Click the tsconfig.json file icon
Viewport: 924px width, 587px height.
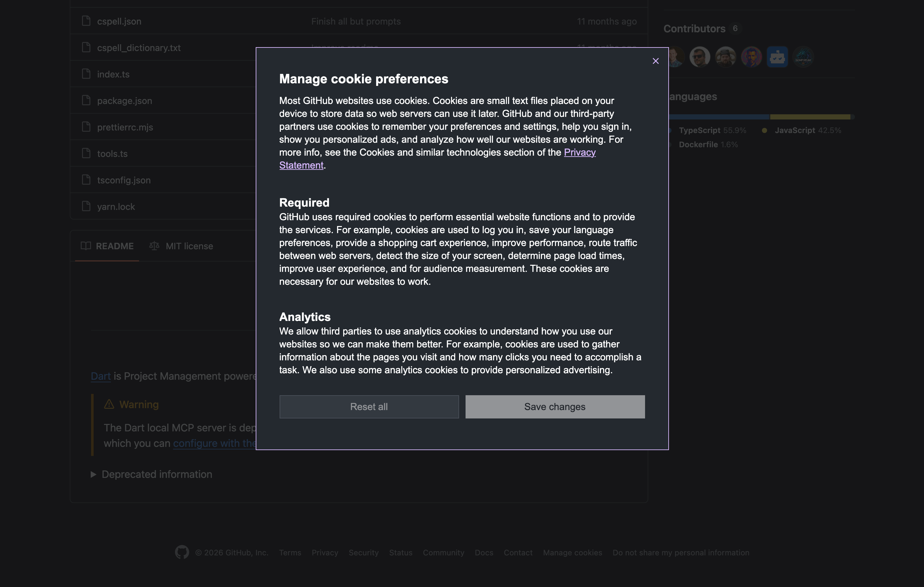[86, 180]
